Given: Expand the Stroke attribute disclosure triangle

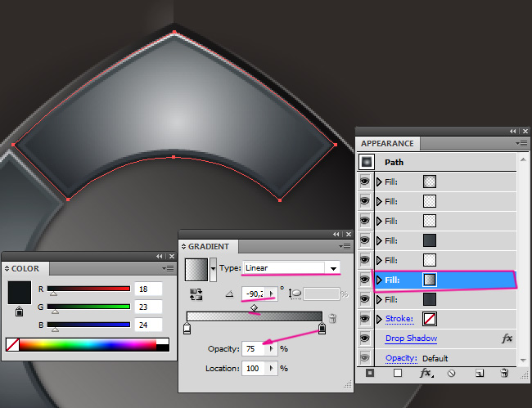Looking at the screenshot, I should [x=379, y=319].
